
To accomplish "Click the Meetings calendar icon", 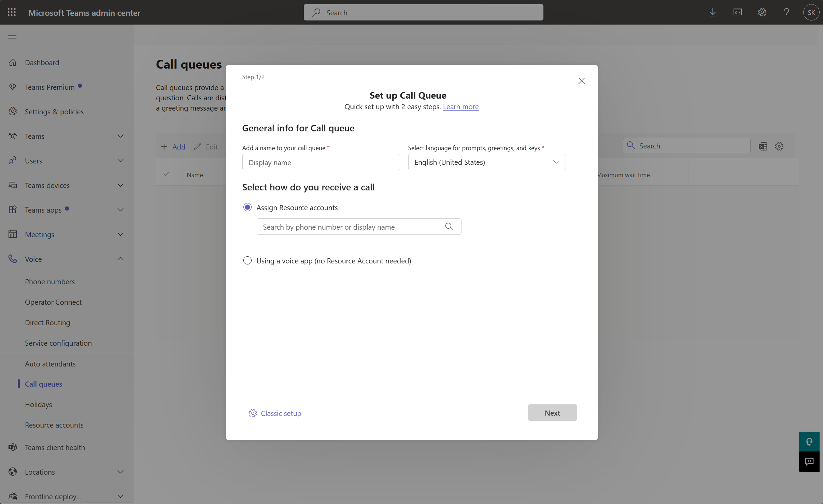I will tap(13, 234).
